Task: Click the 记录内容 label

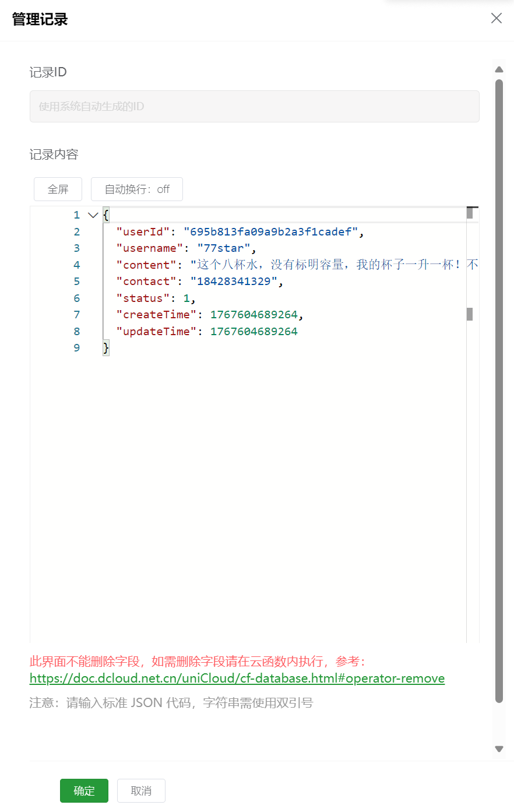Action: click(x=54, y=154)
